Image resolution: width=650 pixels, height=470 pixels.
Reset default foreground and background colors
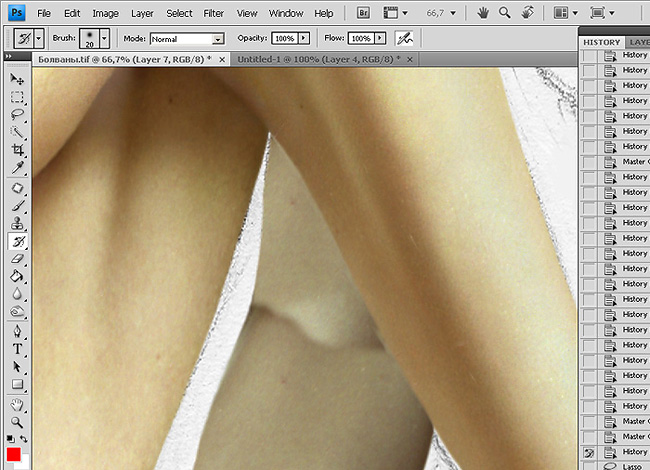[x=11, y=439]
